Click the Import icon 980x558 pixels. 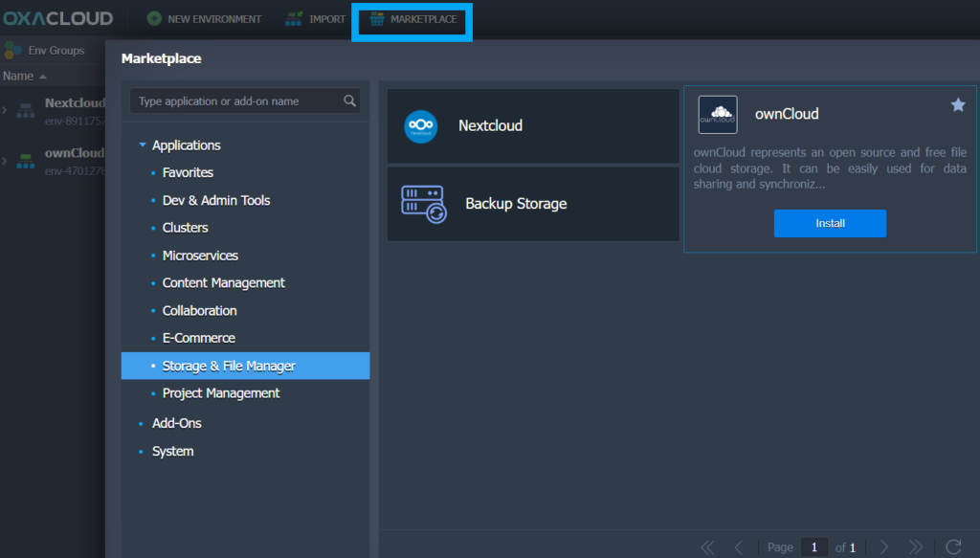[x=293, y=19]
